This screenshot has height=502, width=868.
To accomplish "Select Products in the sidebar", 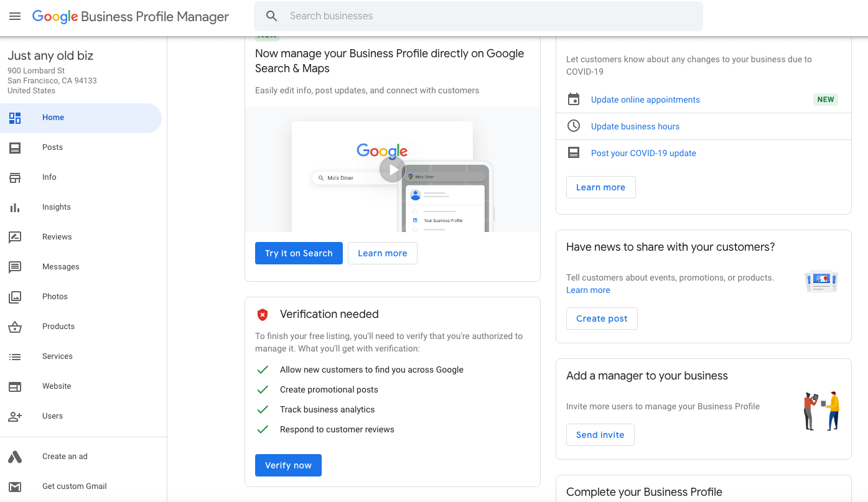I will (81, 327).
